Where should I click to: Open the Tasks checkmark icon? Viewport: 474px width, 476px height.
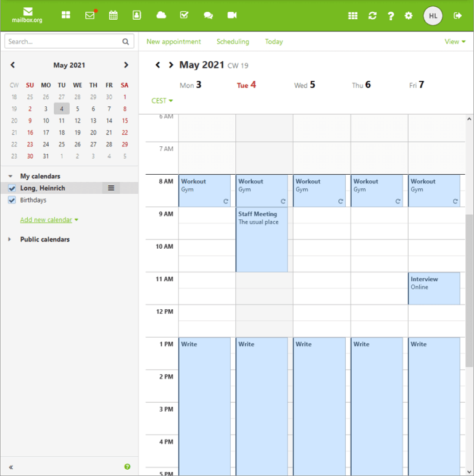pos(184,15)
